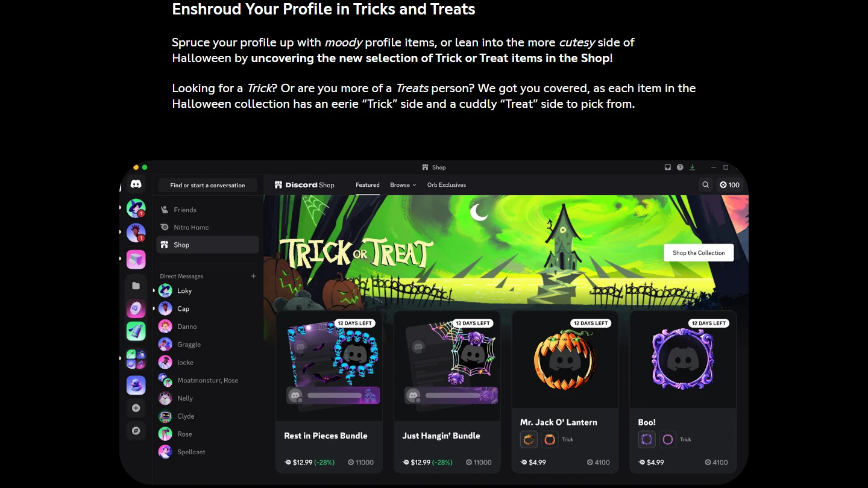The image size is (868, 488).
Task: Click the Shop the Collection button
Action: [699, 252]
